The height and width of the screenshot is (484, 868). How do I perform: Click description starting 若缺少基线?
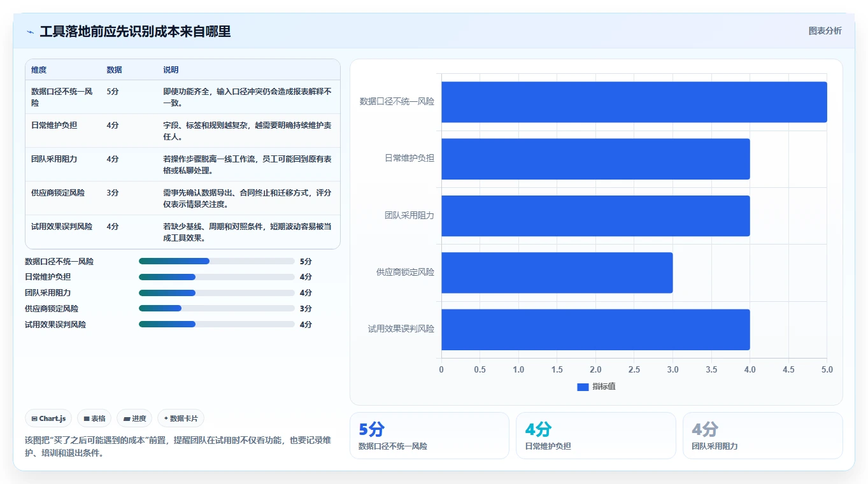pyautogui.click(x=248, y=232)
